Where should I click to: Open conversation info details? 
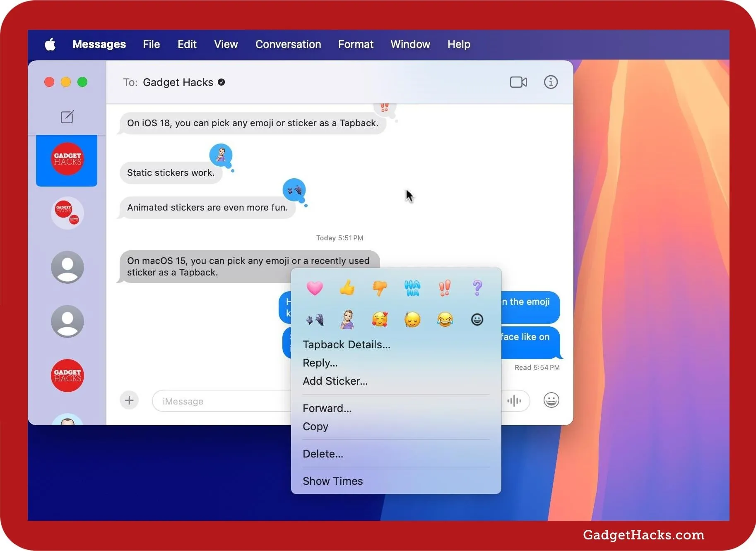(x=551, y=82)
